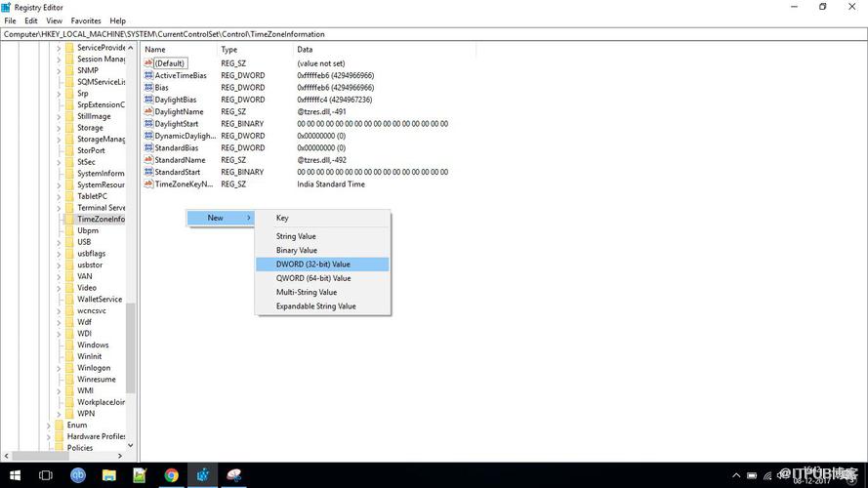Screen dimensions: 868x488
Task: Click the ActiveTimeBias DWORD value icon
Action: tap(148, 75)
